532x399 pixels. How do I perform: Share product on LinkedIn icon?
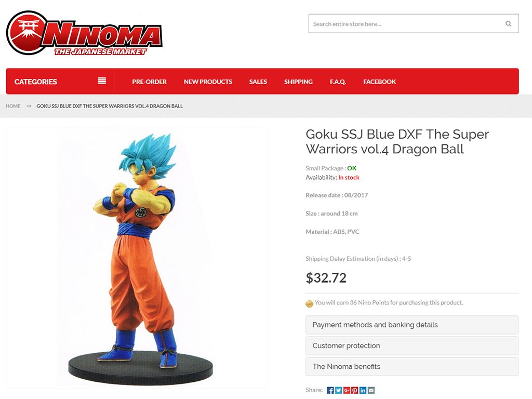point(363,390)
